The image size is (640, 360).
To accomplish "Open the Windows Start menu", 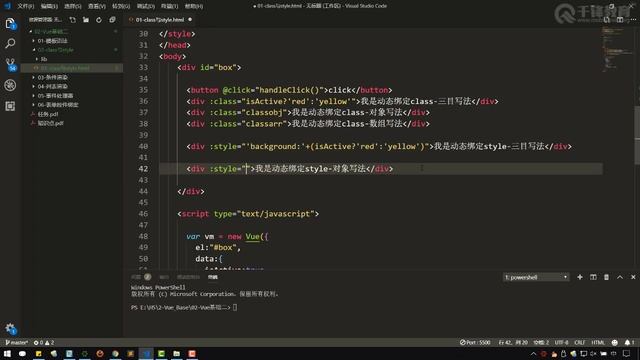I will click(x=7, y=354).
